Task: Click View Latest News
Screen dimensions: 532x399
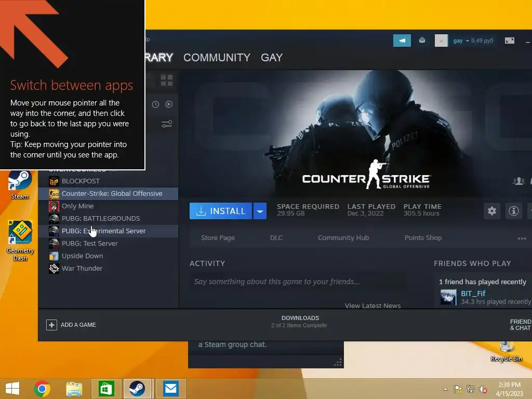Action: [x=373, y=305]
